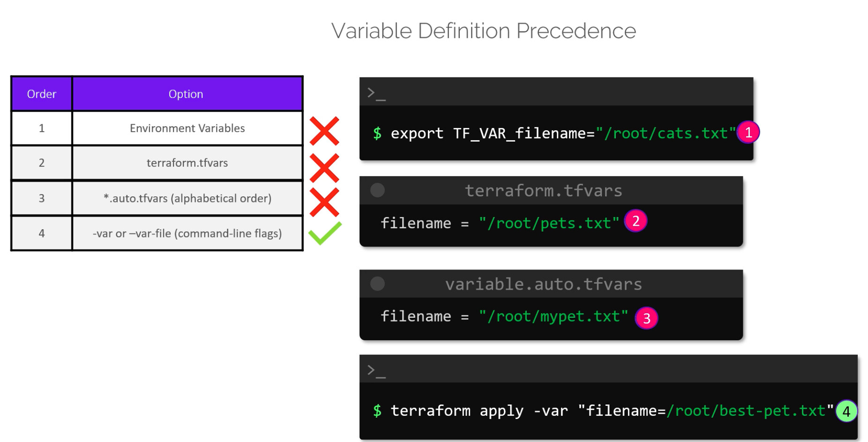The width and height of the screenshot is (868, 442).
Task: Click the variable.auto.tfvars file title
Action: [543, 284]
